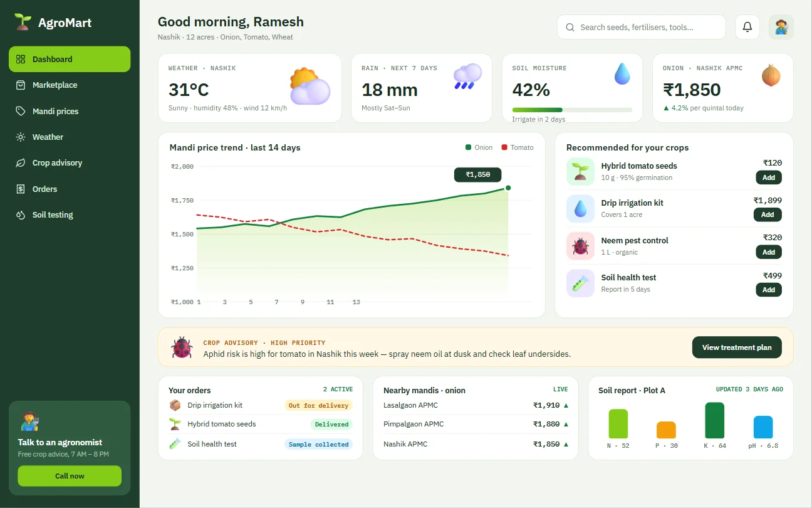This screenshot has width=812, height=508.
Task: Select Lasalgaon APMC mandi row
Action: click(476, 405)
